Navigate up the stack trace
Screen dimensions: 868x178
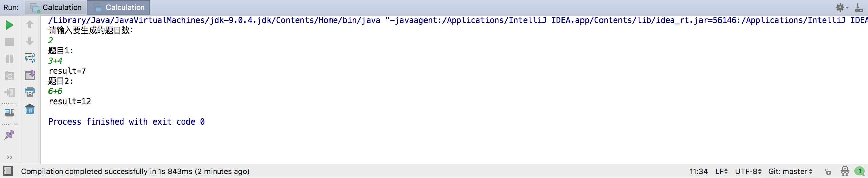coord(30,25)
